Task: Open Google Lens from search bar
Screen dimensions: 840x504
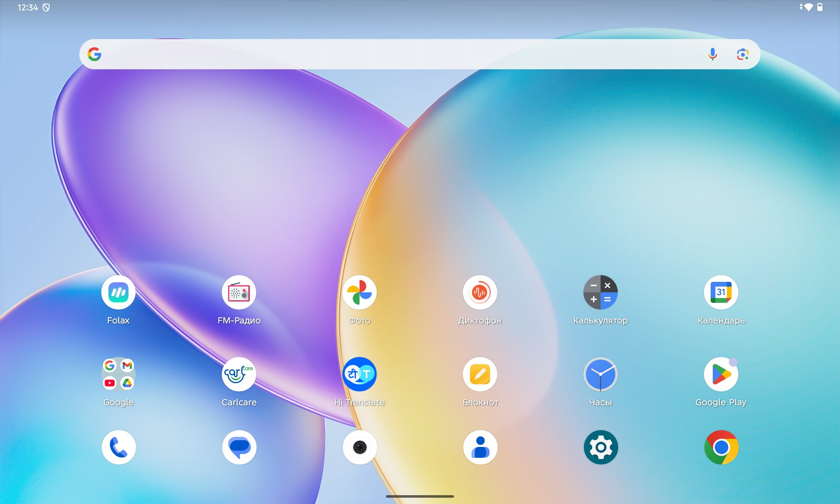Action: point(743,54)
